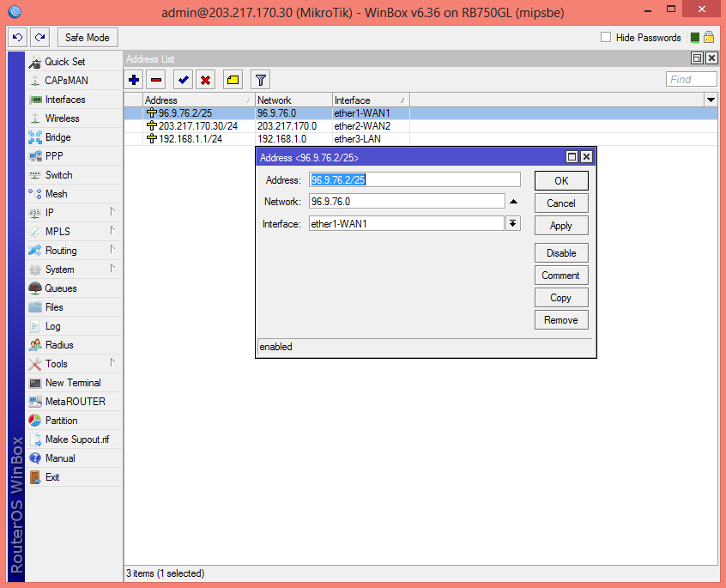Click the green traffic indicator icon

pos(694,38)
